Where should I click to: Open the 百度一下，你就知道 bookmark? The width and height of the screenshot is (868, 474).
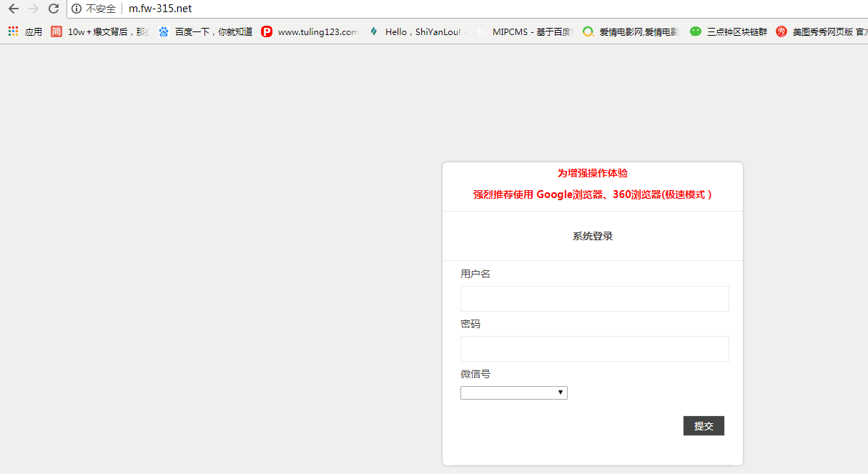point(212,31)
